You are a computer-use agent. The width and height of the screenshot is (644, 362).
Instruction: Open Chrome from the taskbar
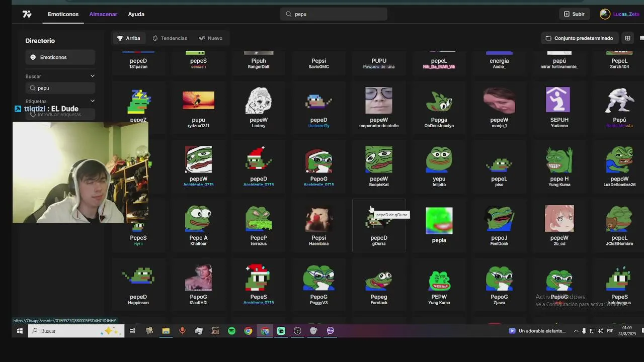click(248, 331)
